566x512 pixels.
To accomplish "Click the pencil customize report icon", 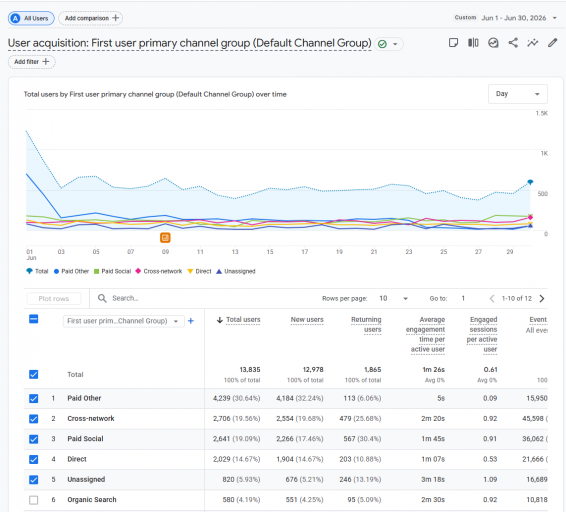I will (552, 43).
